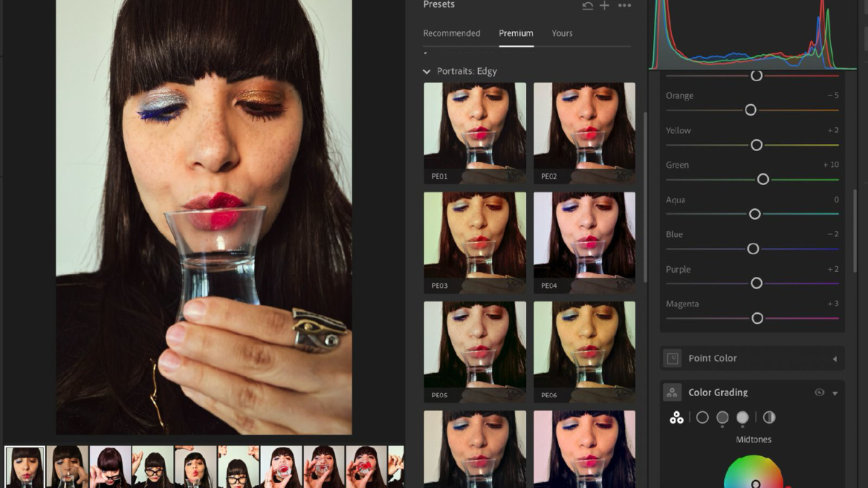
Task: Click the Green slider handle
Action: click(x=763, y=179)
